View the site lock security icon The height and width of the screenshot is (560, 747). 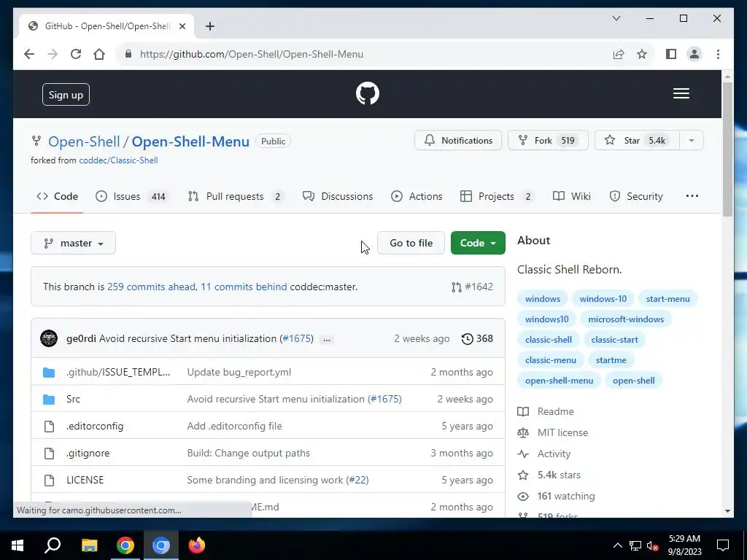[128, 54]
